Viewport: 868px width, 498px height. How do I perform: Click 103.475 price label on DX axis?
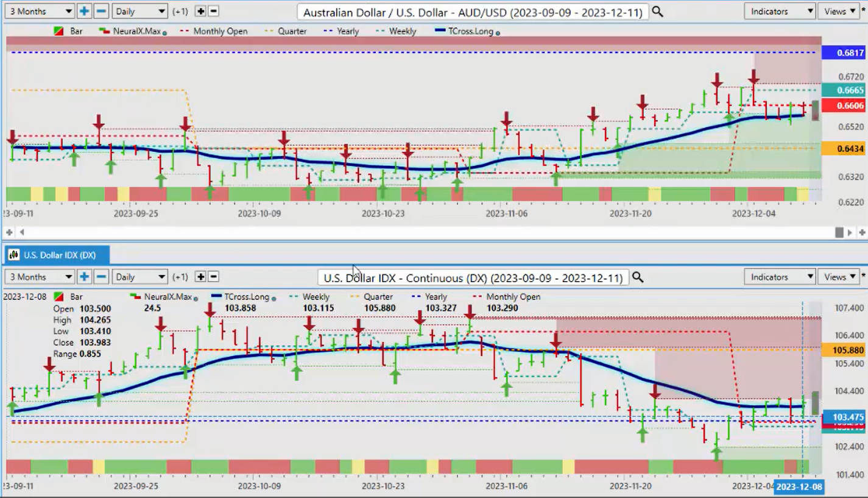pyautogui.click(x=844, y=417)
